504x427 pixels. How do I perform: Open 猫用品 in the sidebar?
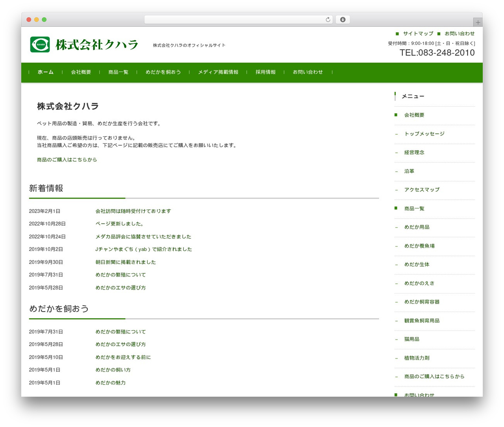(412, 339)
